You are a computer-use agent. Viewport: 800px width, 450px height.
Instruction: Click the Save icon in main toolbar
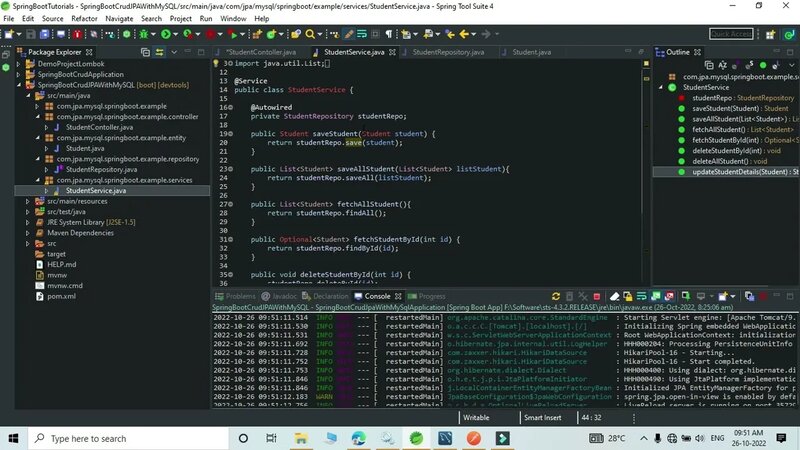pos(31,34)
